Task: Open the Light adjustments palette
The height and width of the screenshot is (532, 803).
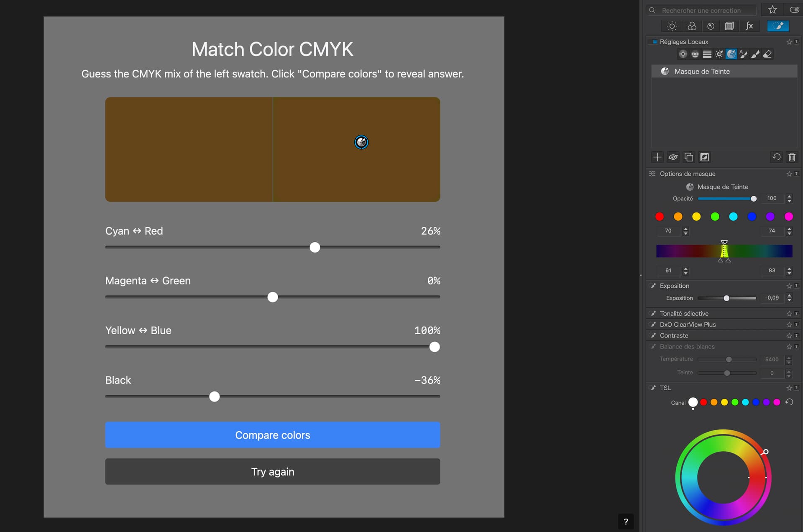Action: (671, 26)
